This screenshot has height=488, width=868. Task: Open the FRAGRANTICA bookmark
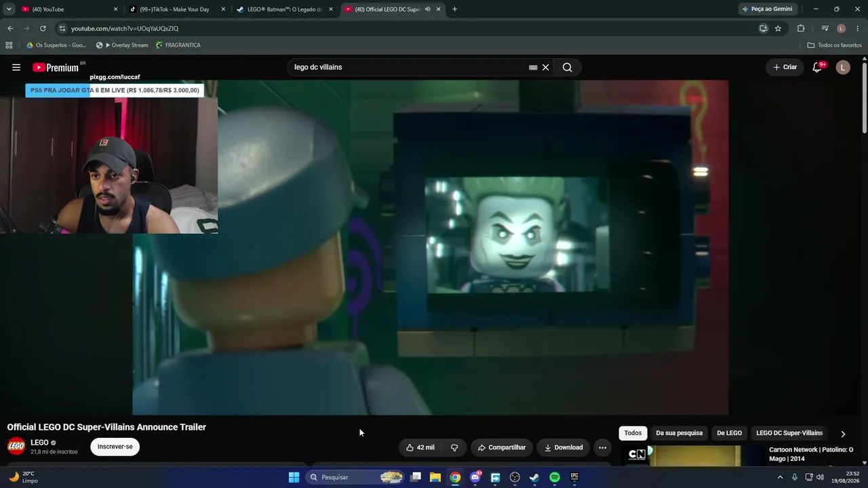coord(178,45)
